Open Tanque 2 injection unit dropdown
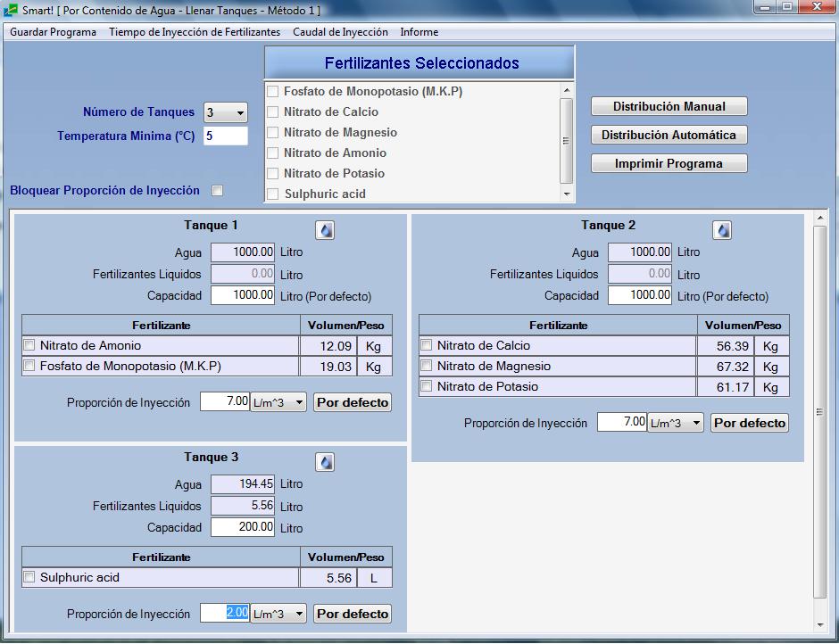The width and height of the screenshot is (839, 644). (676, 423)
